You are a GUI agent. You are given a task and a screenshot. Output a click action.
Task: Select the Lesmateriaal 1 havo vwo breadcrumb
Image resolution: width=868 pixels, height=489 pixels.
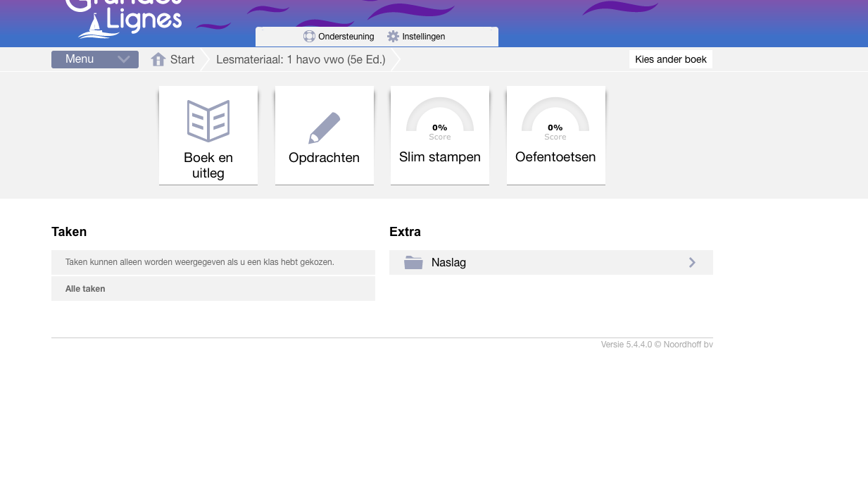tap(301, 60)
